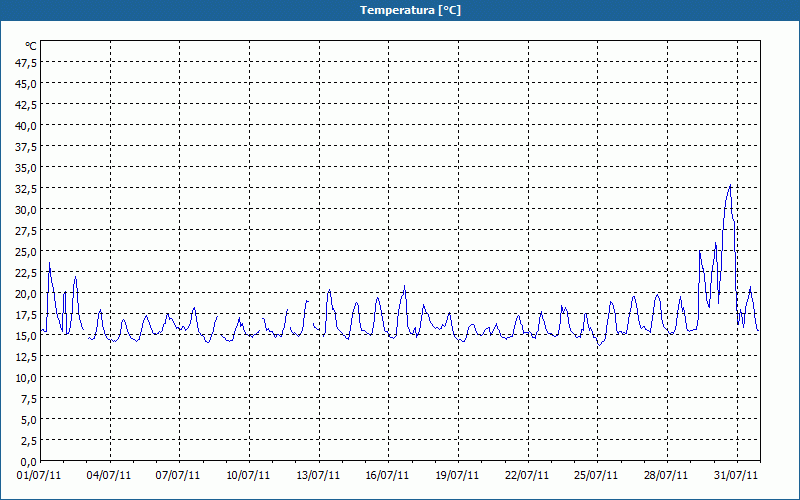Viewport: 800px width, 500px height.
Task: Click the first peak on 01/07/11
Action: tap(49, 263)
